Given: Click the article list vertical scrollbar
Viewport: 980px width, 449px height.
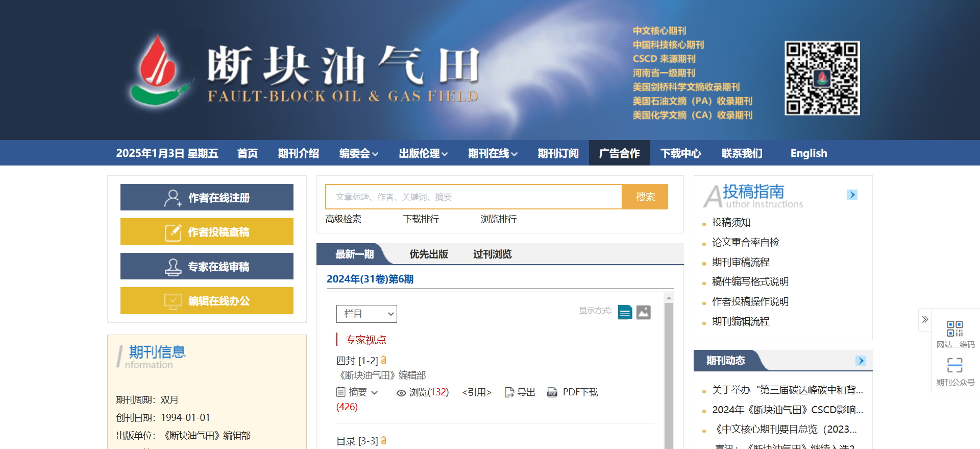Looking at the screenshot, I should 669,373.
